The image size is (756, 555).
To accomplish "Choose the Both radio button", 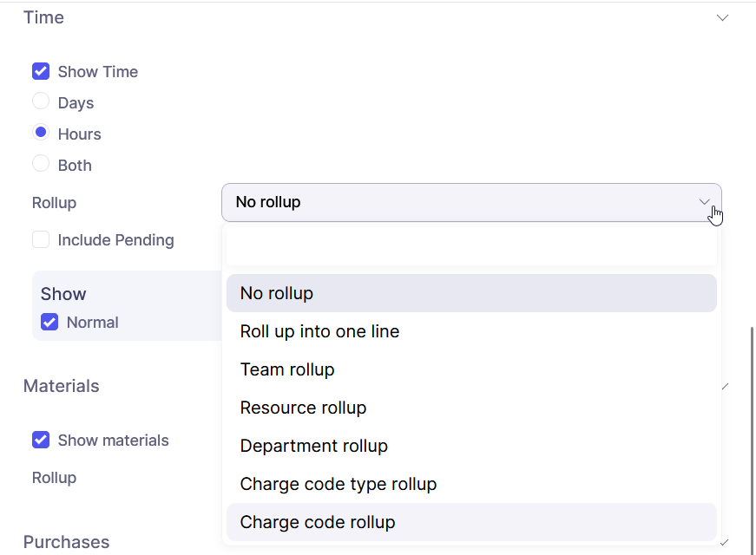I will 41,164.
